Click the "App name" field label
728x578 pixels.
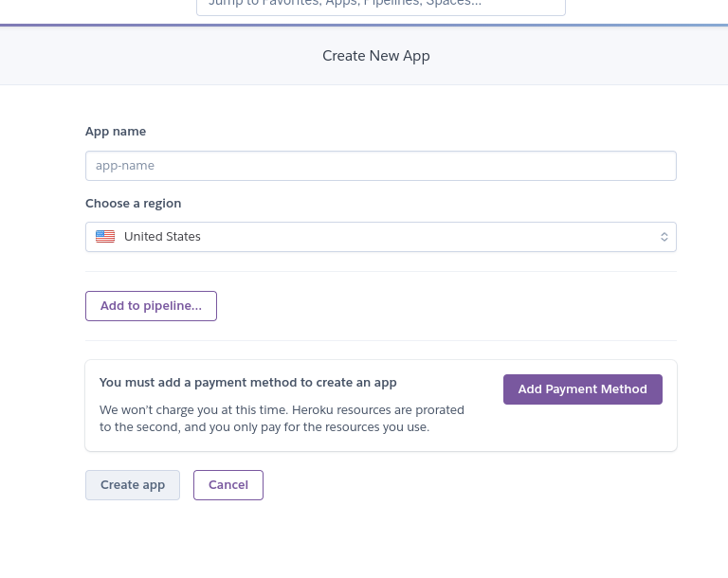click(x=116, y=132)
